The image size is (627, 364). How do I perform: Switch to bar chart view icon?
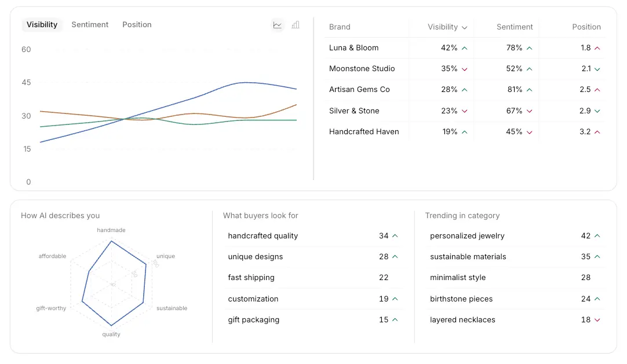pos(296,25)
